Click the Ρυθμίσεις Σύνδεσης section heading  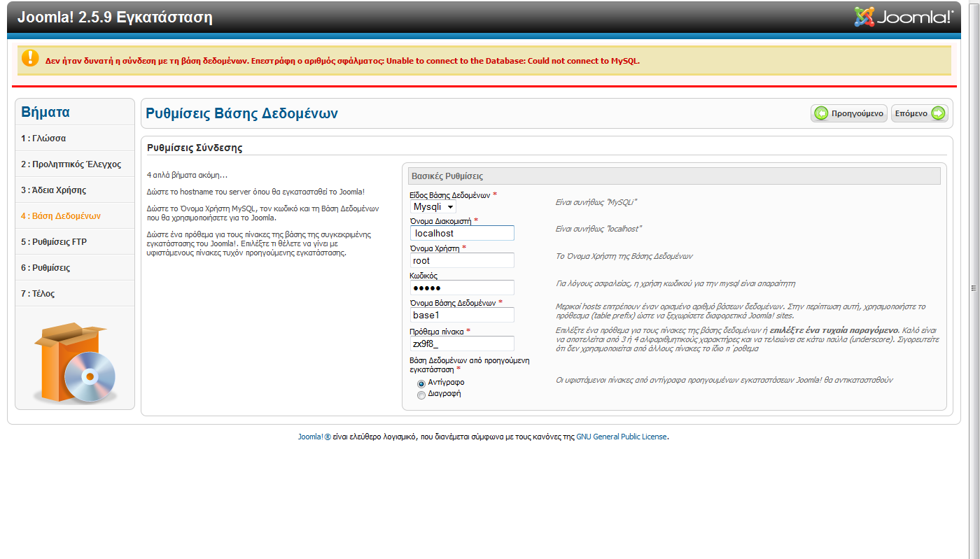click(x=195, y=148)
